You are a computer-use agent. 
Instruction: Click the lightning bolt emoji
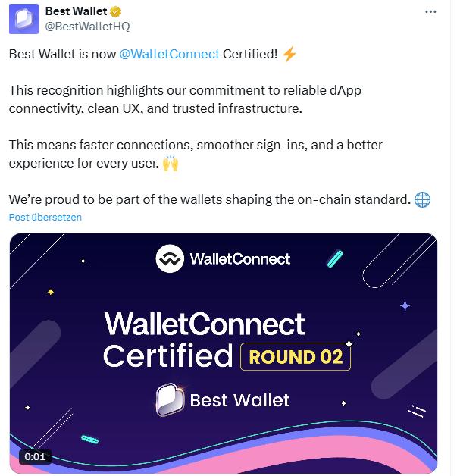click(x=289, y=54)
